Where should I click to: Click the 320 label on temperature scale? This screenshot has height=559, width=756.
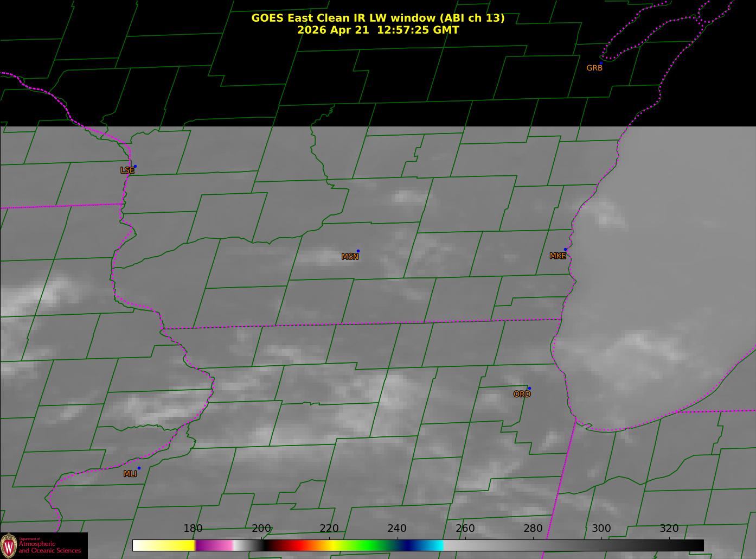[669, 528]
